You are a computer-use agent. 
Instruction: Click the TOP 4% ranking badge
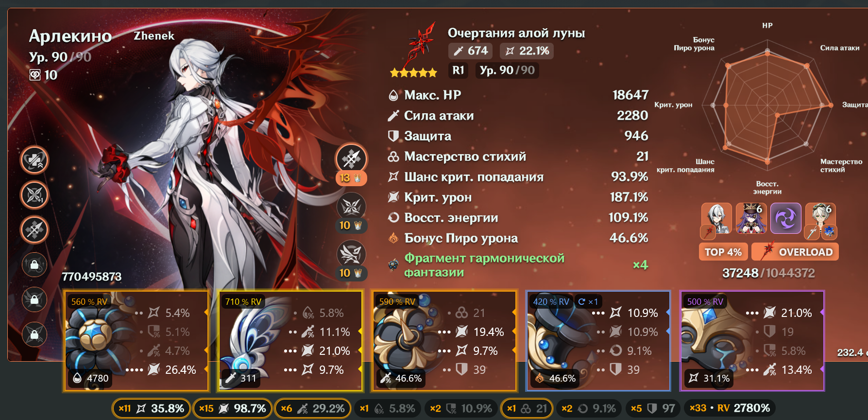(723, 252)
